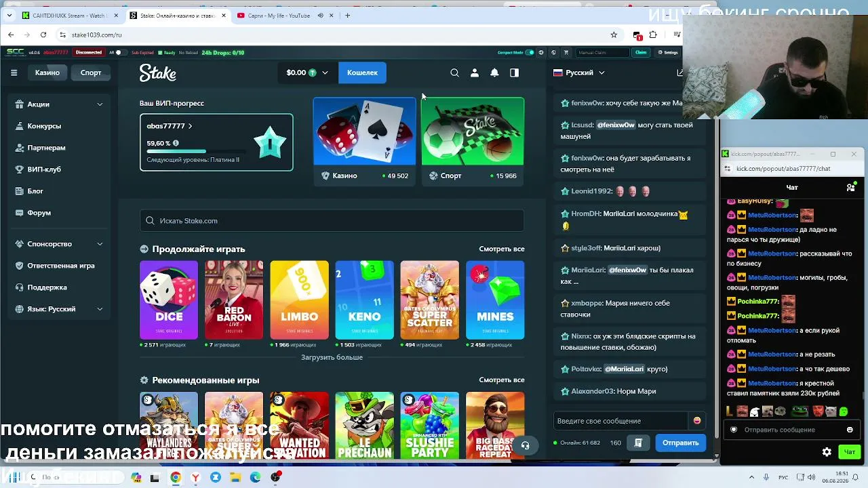Open Microsoft Edge from the taskbar
Image resolution: width=868 pixels, height=488 pixels.
(255, 477)
